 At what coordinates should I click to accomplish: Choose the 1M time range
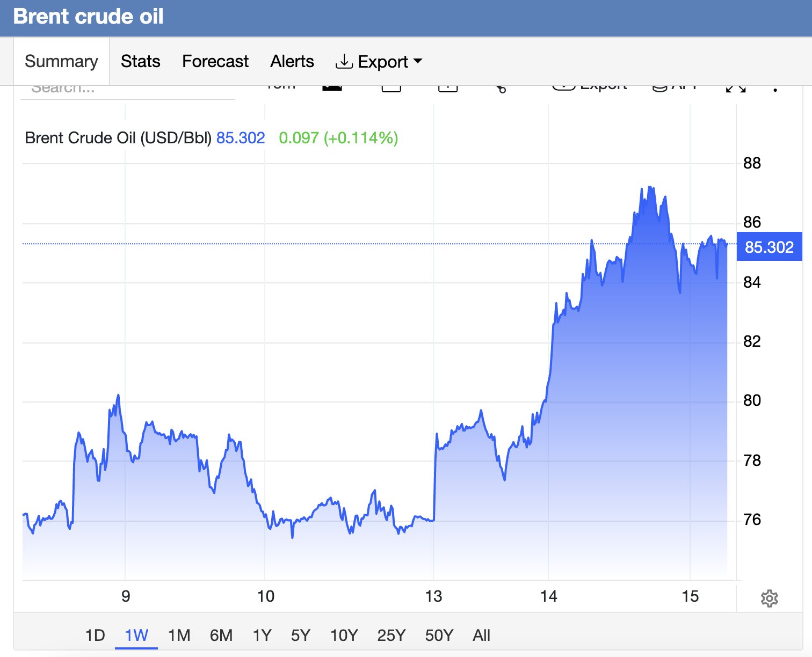179,636
